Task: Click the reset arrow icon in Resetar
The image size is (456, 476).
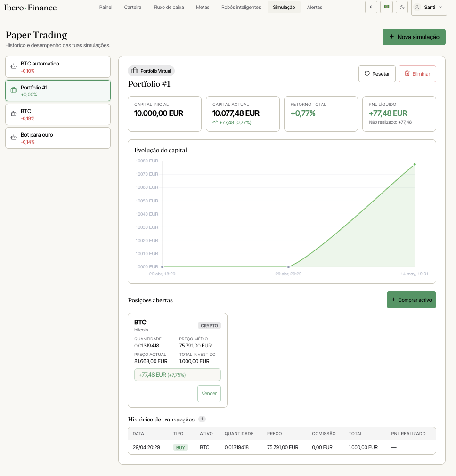Action: [367, 73]
